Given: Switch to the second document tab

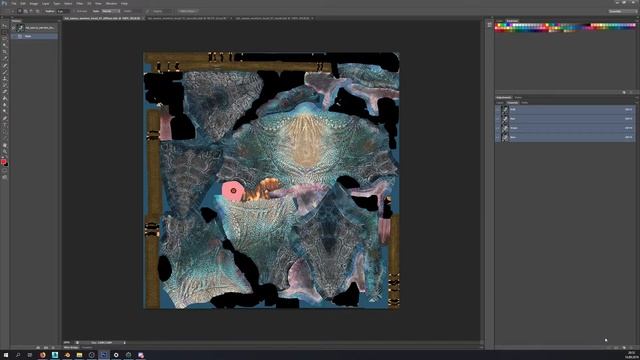Looking at the screenshot, I should tap(187, 18).
